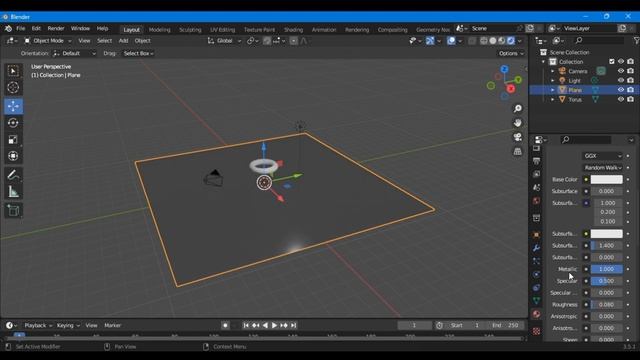Viewport: 640px width, 360px height.
Task: Toggle auto keying record button
Action: coord(225,325)
